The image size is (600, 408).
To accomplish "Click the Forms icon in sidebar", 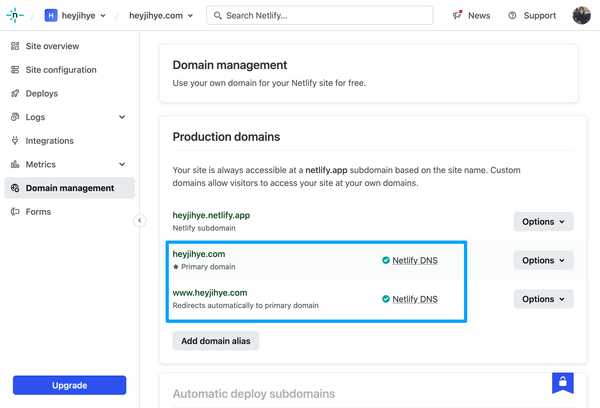I will [x=15, y=212].
